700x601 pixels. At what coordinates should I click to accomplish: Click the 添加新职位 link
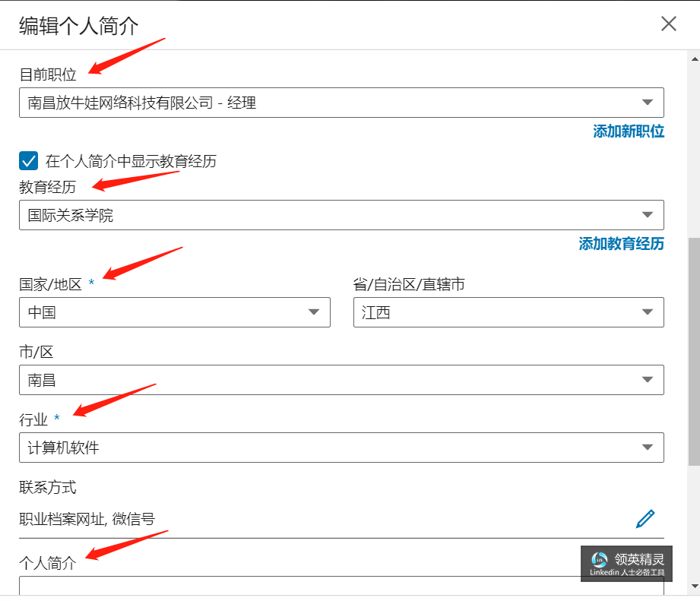click(x=628, y=131)
